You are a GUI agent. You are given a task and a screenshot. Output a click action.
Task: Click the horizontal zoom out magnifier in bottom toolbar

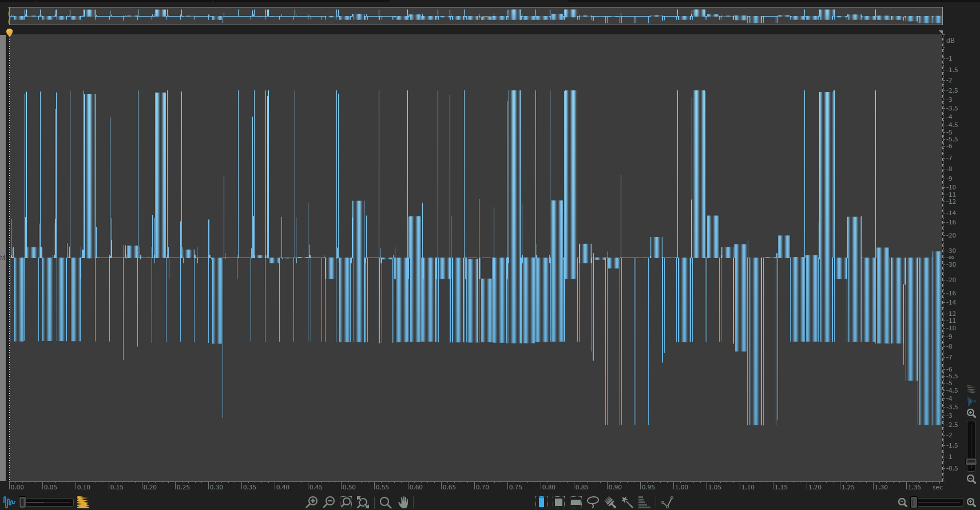[x=329, y=503]
